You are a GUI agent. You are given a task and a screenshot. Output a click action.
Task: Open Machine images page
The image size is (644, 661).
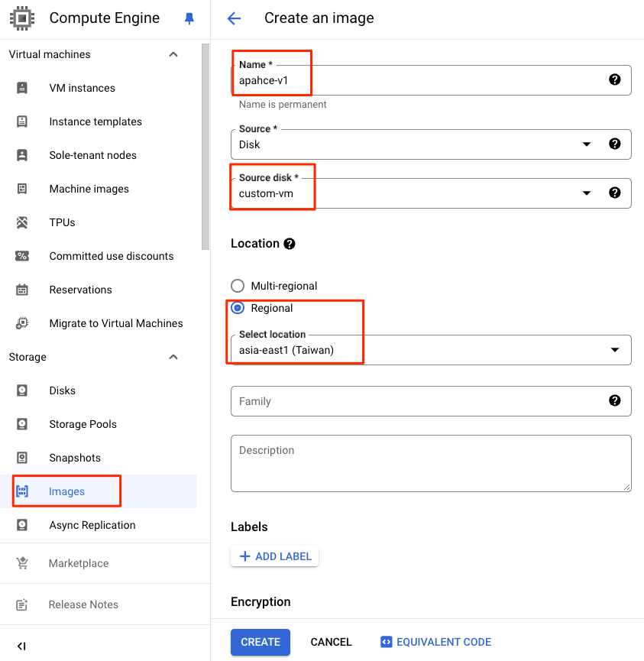pyautogui.click(x=89, y=189)
